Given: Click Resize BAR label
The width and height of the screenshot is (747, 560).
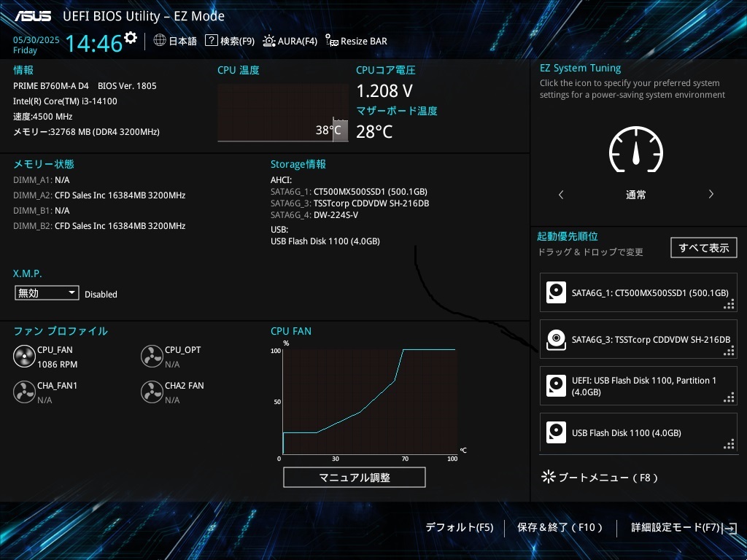Looking at the screenshot, I should [364, 41].
